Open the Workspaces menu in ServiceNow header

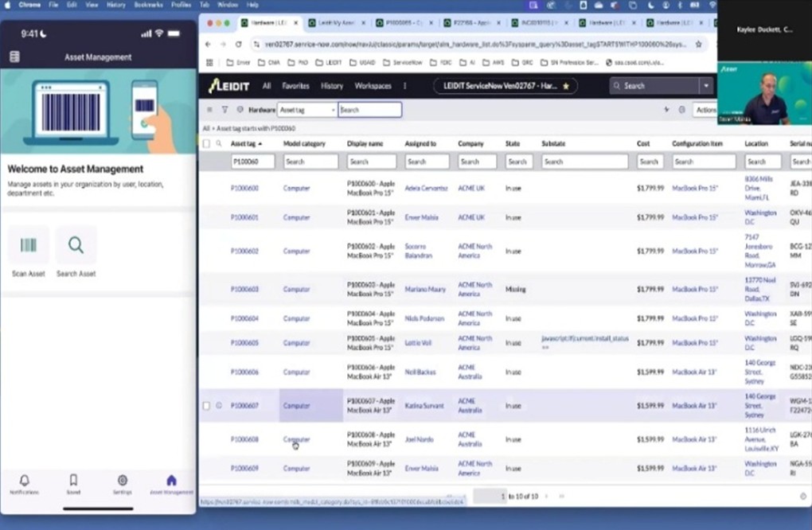click(373, 86)
